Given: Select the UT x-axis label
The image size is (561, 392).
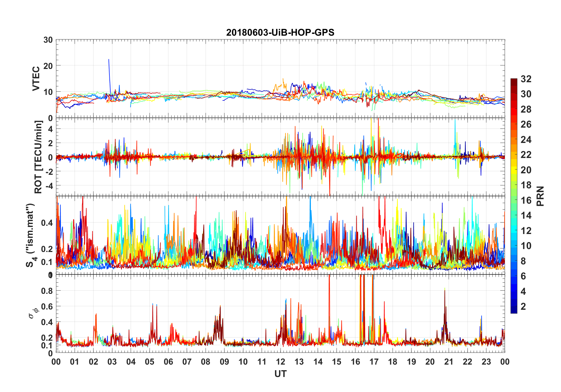Looking at the screenshot, I should pyautogui.click(x=280, y=374).
